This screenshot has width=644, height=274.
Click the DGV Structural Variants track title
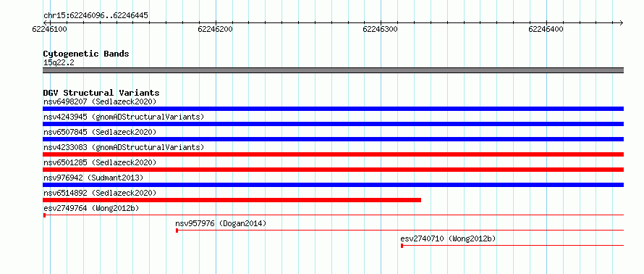point(101,93)
